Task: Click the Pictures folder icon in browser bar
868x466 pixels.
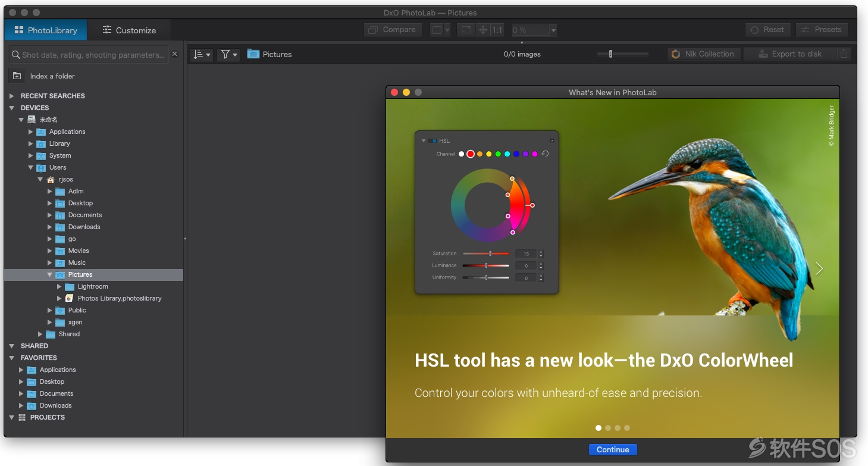Action: point(253,54)
